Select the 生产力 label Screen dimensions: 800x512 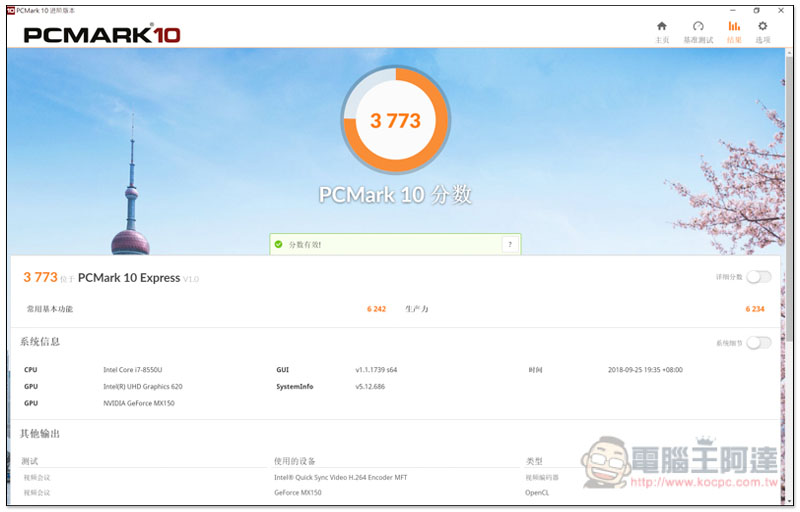[x=417, y=309]
